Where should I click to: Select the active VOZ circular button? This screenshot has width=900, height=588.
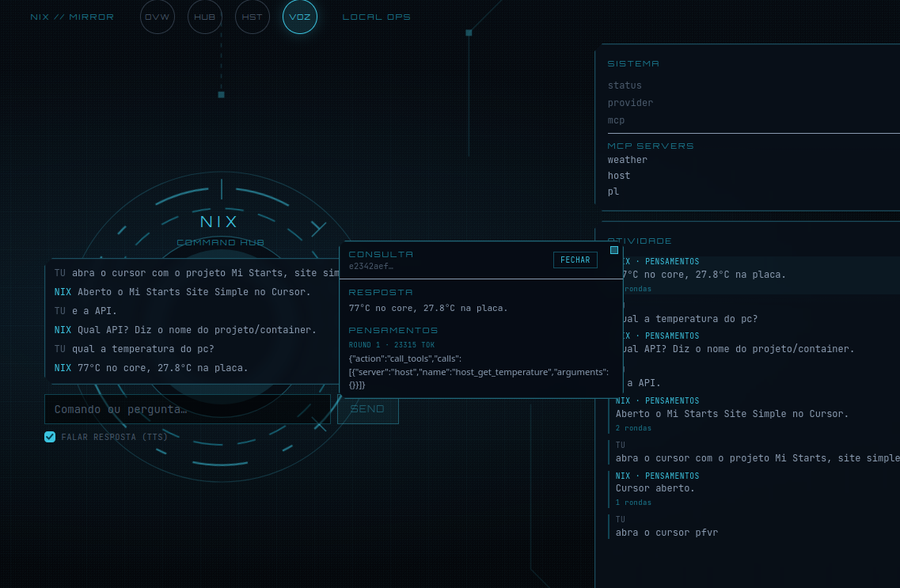click(300, 17)
